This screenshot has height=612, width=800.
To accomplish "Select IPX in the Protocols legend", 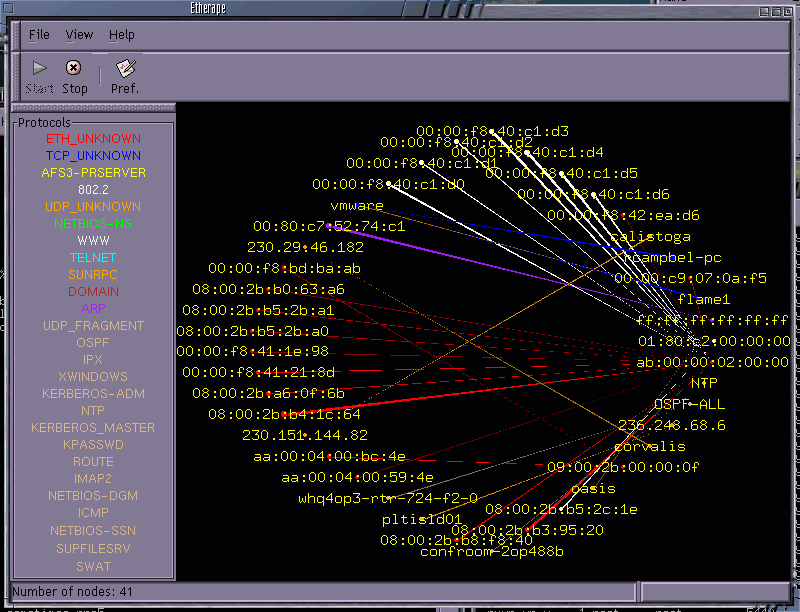I will (x=93, y=360).
